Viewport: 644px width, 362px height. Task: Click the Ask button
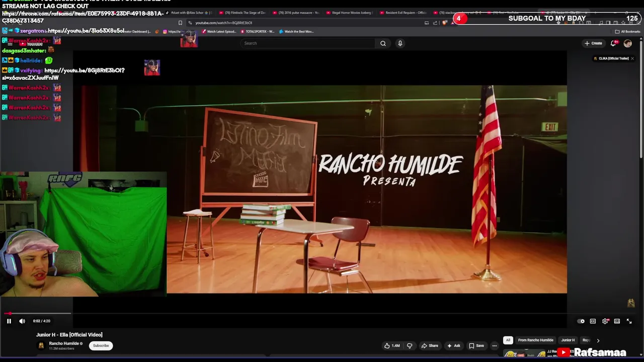[x=453, y=345]
